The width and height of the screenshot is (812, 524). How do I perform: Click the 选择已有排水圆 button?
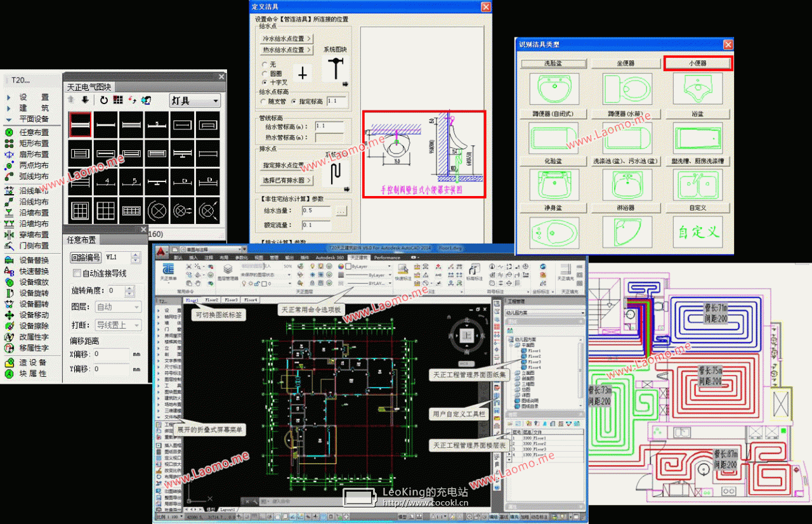click(x=287, y=181)
